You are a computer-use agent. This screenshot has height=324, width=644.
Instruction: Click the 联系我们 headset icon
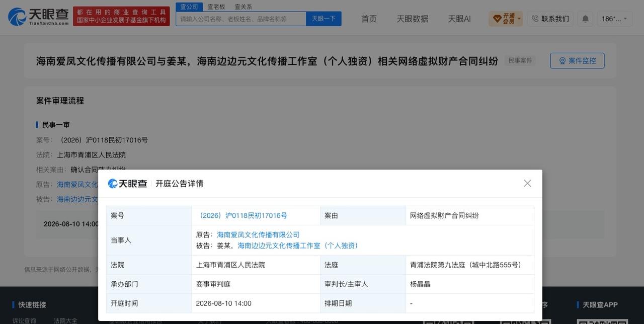(x=535, y=19)
